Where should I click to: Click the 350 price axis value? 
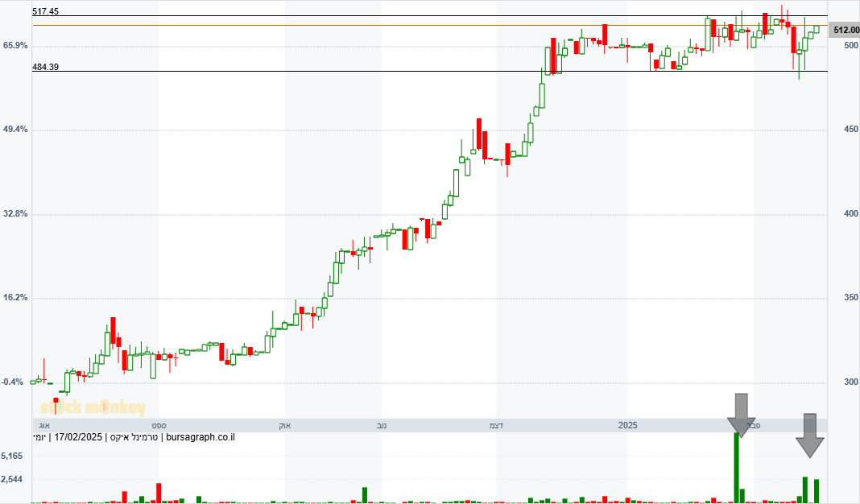tap(851, 298)
